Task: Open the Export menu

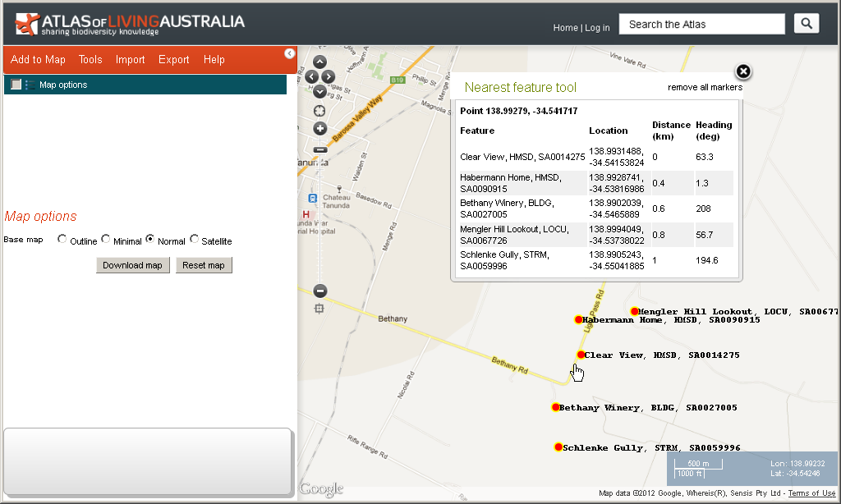Action: click(174, 60)
